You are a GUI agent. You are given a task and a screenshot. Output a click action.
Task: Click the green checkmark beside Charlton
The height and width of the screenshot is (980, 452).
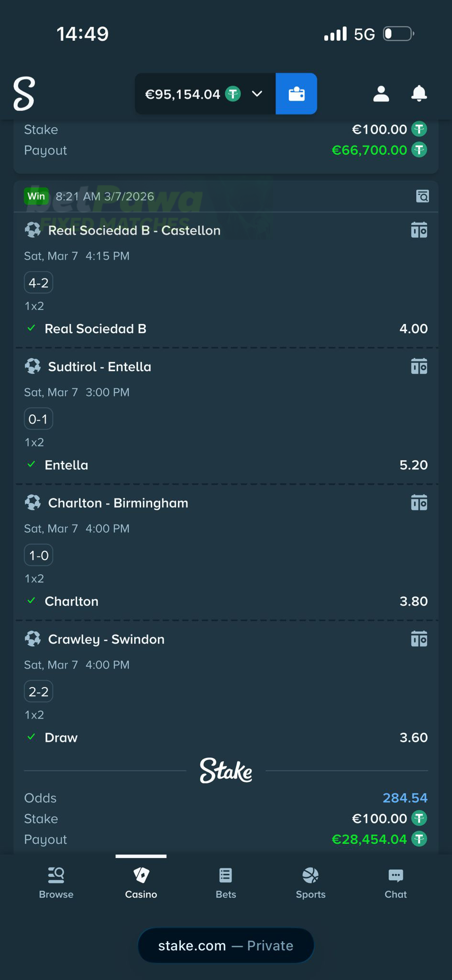(x=32, y=601)
